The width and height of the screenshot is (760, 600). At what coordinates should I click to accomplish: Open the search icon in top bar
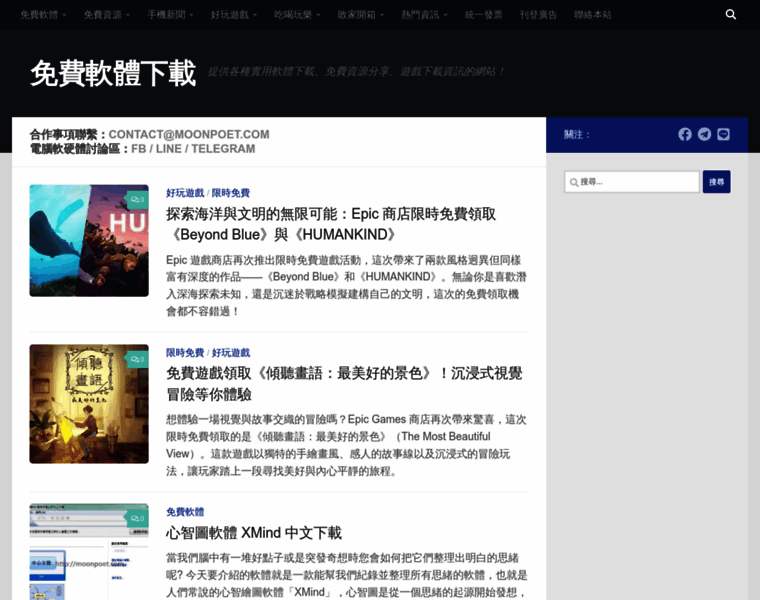click(x=731, y=15)
